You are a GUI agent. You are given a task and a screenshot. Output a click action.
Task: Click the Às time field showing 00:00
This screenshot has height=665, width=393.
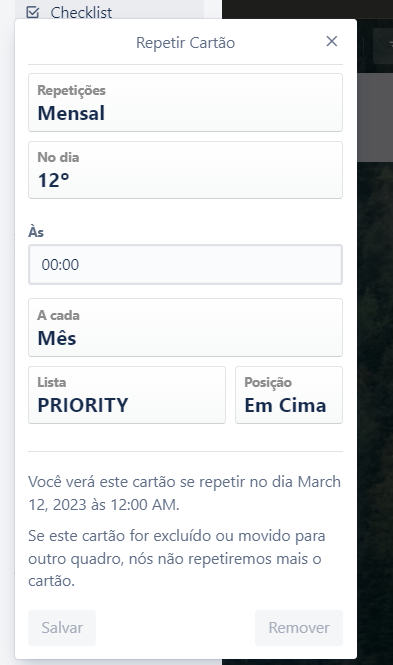click(x=185, y=264)
